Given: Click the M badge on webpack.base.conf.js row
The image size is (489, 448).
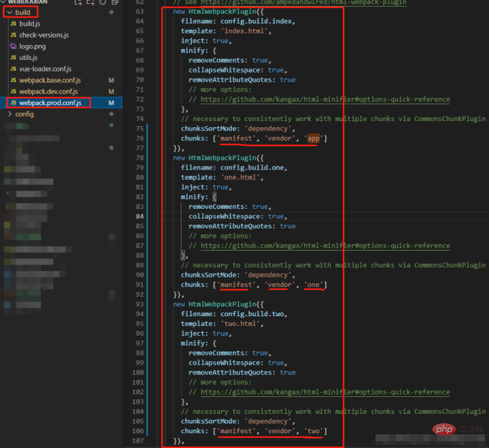Looking at the screenshot, I should (111, 80).
